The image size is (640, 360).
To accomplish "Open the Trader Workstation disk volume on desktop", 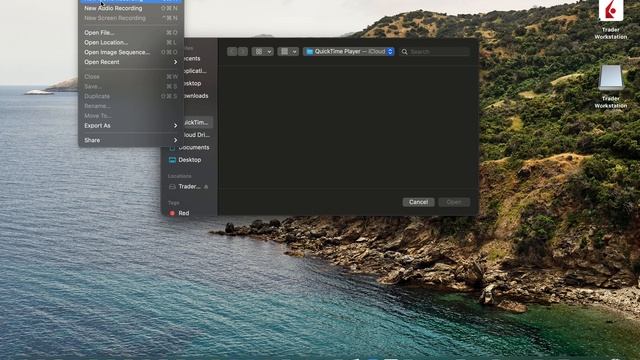I will click(x=611, y=77).
